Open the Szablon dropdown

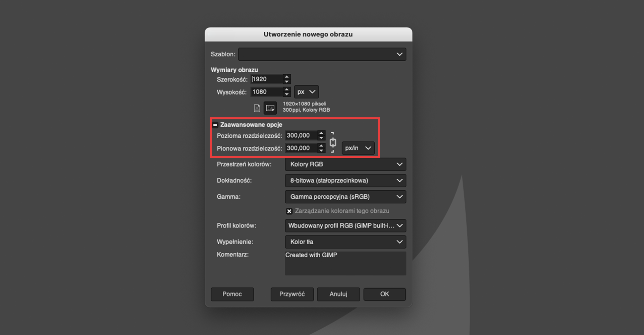click(322, 54)
